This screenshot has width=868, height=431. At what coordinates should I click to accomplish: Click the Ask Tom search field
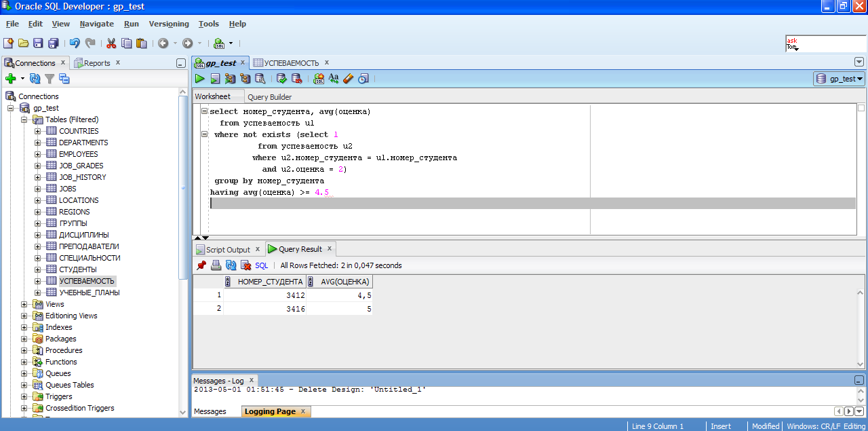[x=825, y=44]
